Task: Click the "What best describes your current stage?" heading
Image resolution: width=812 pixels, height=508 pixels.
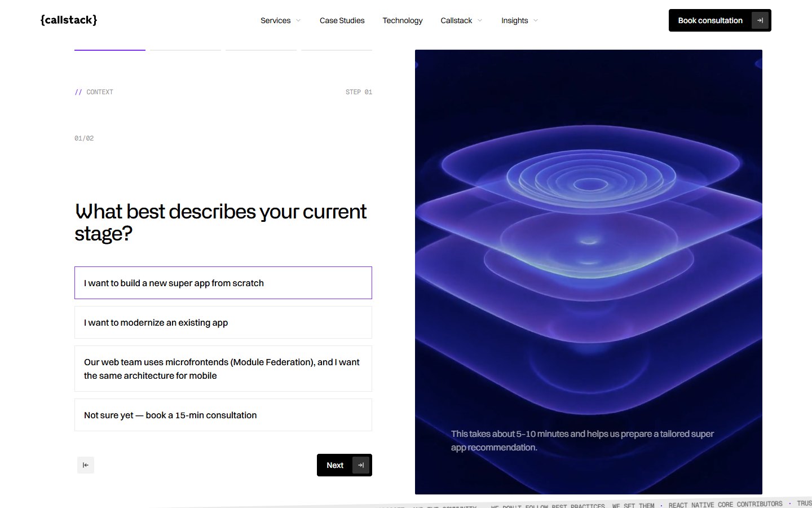Action: click(x=220, y=222)
